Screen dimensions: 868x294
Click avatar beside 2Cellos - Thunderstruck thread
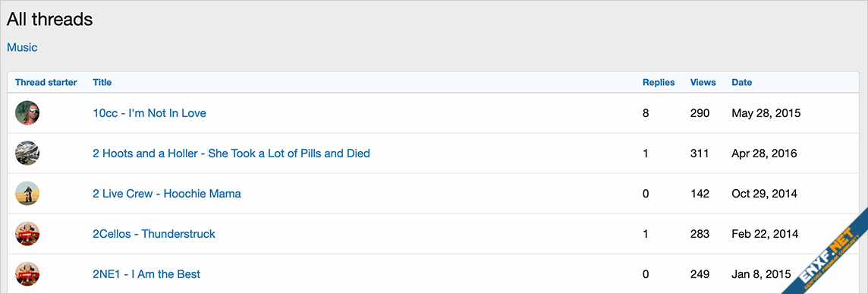(27, 233)
